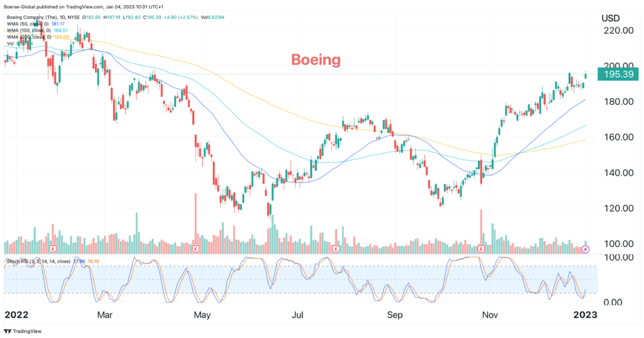Click the purple lightning event icon
The image size is (644, 338).
click(x=586, y=249)
